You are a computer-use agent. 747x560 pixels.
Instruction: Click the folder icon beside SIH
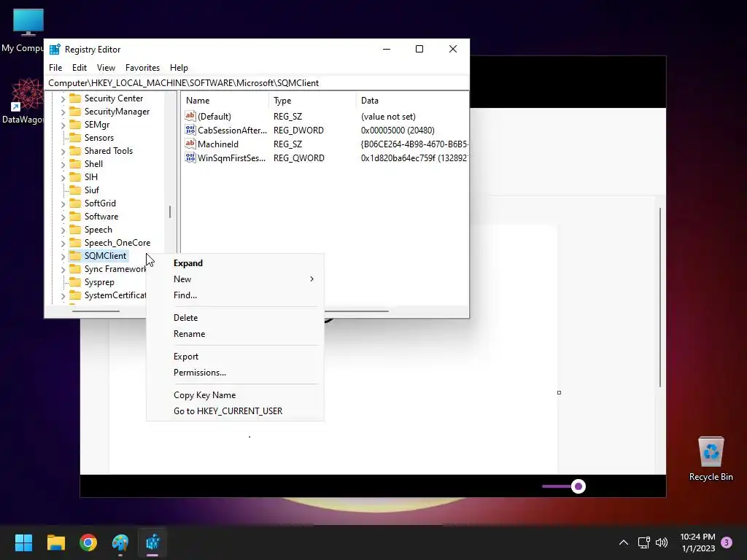pyautogui.click(x=75, y=176)
